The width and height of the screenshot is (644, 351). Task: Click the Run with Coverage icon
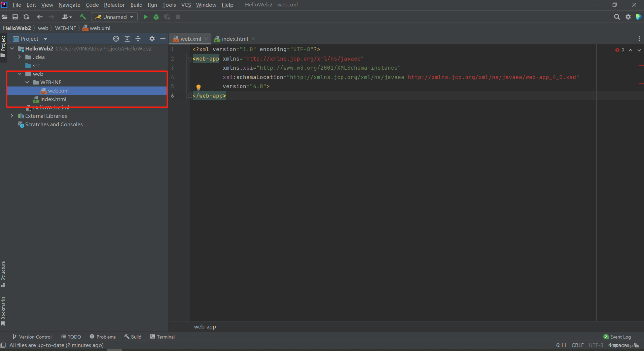click(x=167, y=17)
